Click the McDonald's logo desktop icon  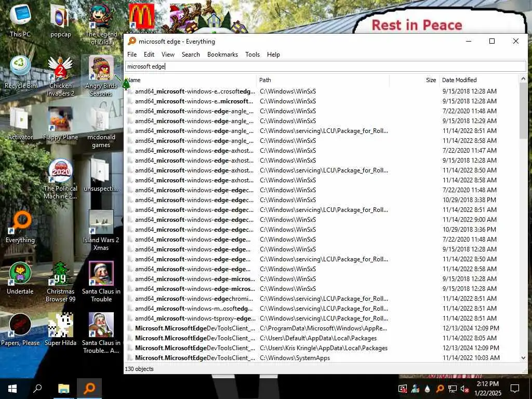141,16
